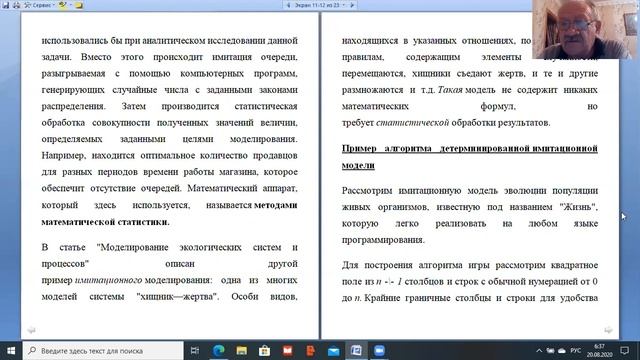Click italic word статистической on right page

pos(413,122)
